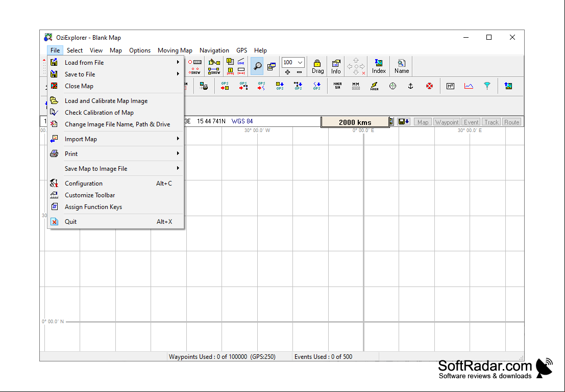Click the cyan funnel filter icon
565x392 pixels.
487,86
